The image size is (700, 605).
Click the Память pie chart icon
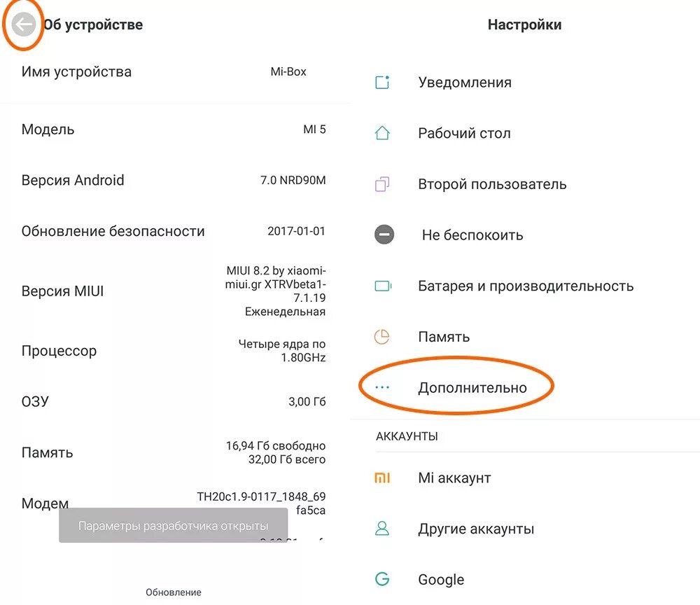[x=382, y=337]
